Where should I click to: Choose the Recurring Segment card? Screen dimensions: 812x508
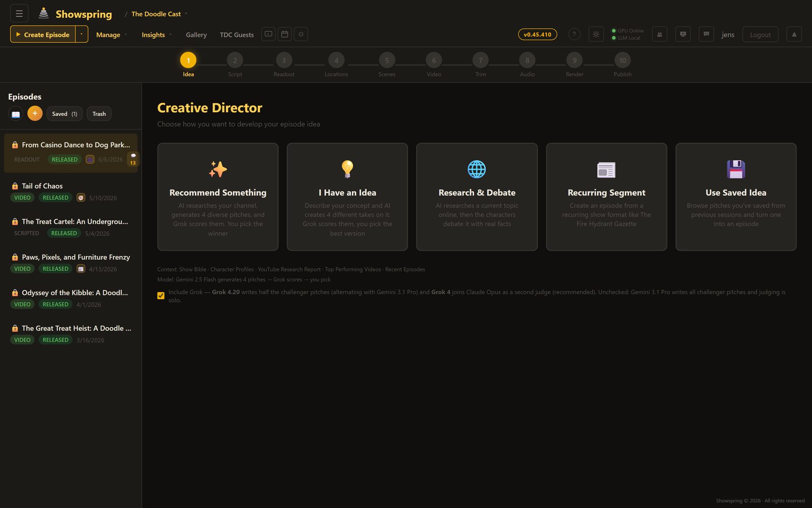(x=606, y=197)
